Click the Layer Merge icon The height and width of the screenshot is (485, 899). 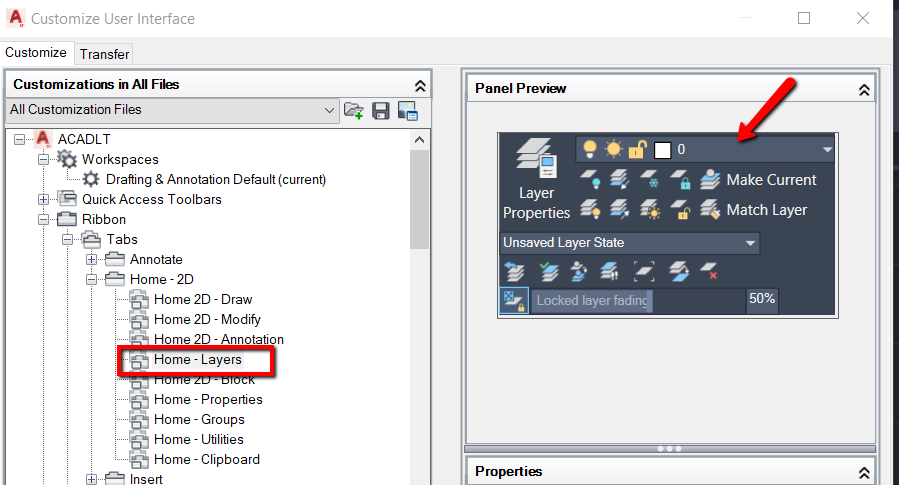click(x=679, y=271)
